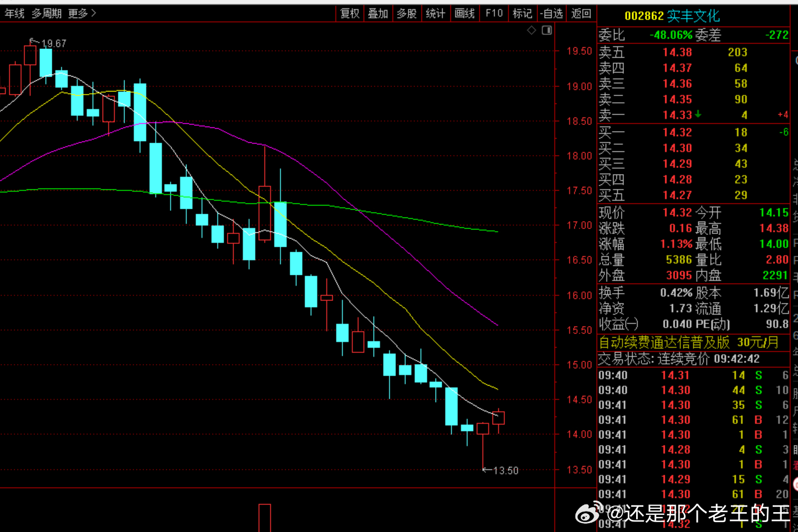Viewport: 798px width, 532px height.
Task: Select 卖一 ask price 14.33
Action: [677, 115]
